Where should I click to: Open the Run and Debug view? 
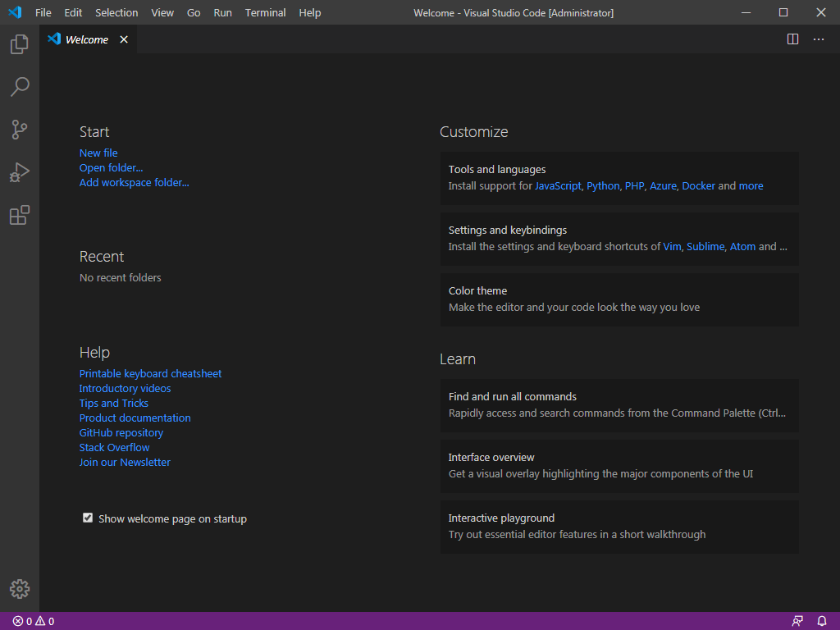click(x=19, y=172)
